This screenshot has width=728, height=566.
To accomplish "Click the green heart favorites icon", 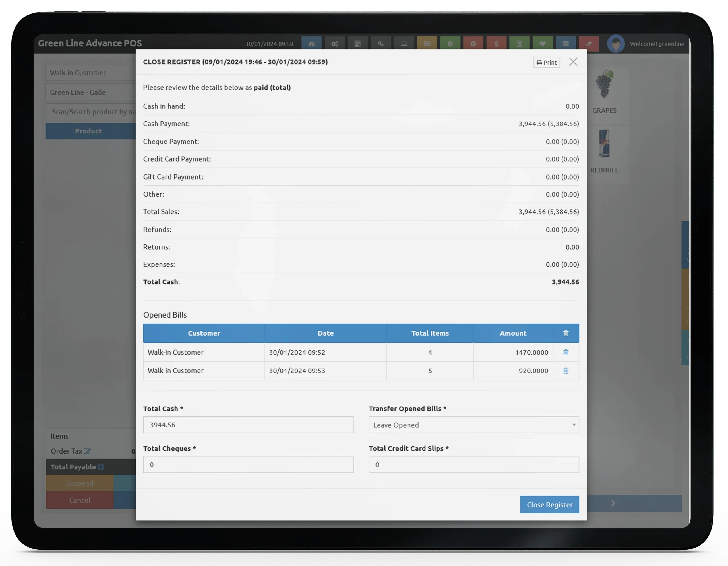I will point(543,43).
